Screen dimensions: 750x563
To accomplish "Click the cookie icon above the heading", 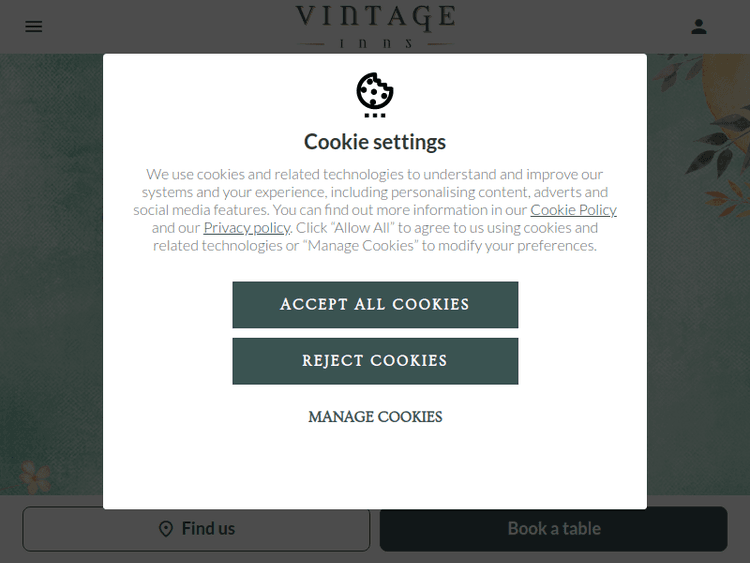I will (375, 95).
